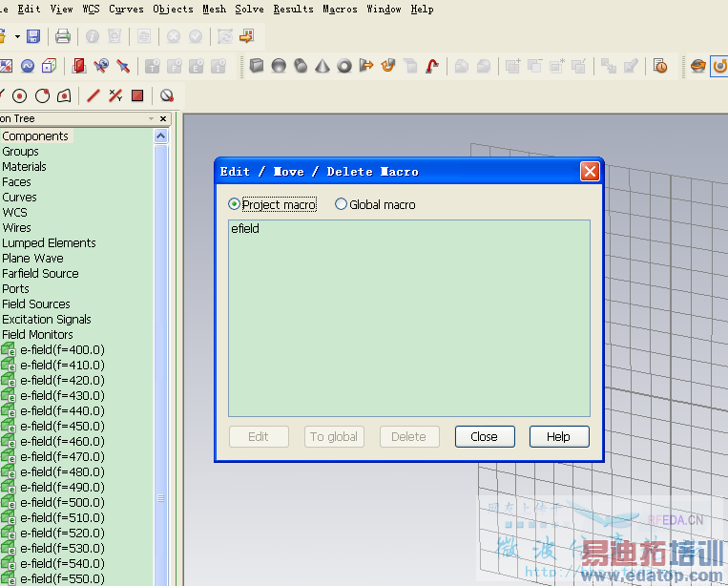Select the efield macro in list
Screen dimensions: 728x586
click(245, 228)
